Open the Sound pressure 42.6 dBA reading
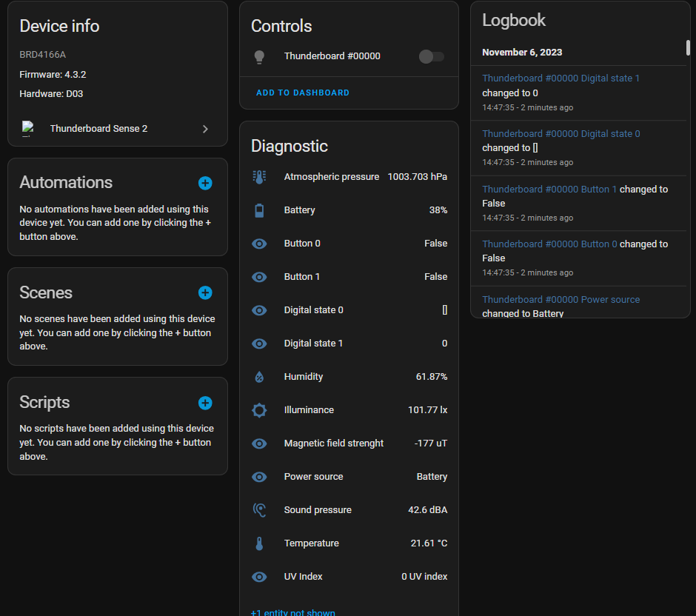This screenshot has width=696, height=616. (x=427, y=510)
